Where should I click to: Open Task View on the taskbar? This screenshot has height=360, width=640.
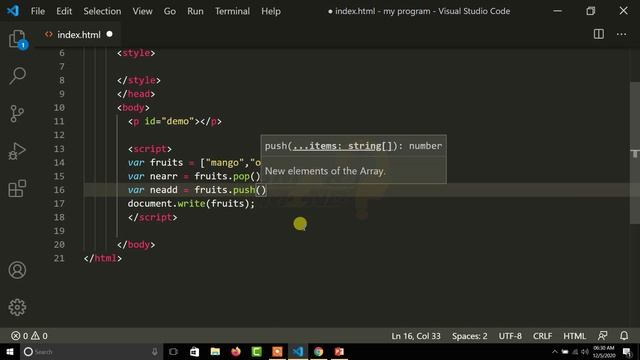(173, 351)
